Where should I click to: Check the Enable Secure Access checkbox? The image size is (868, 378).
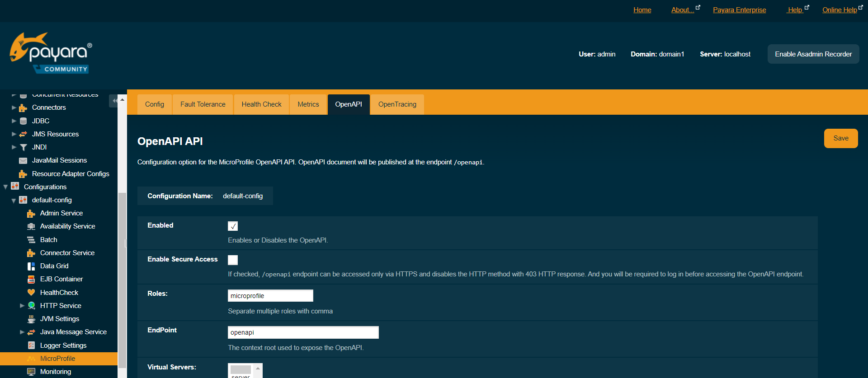233,260
